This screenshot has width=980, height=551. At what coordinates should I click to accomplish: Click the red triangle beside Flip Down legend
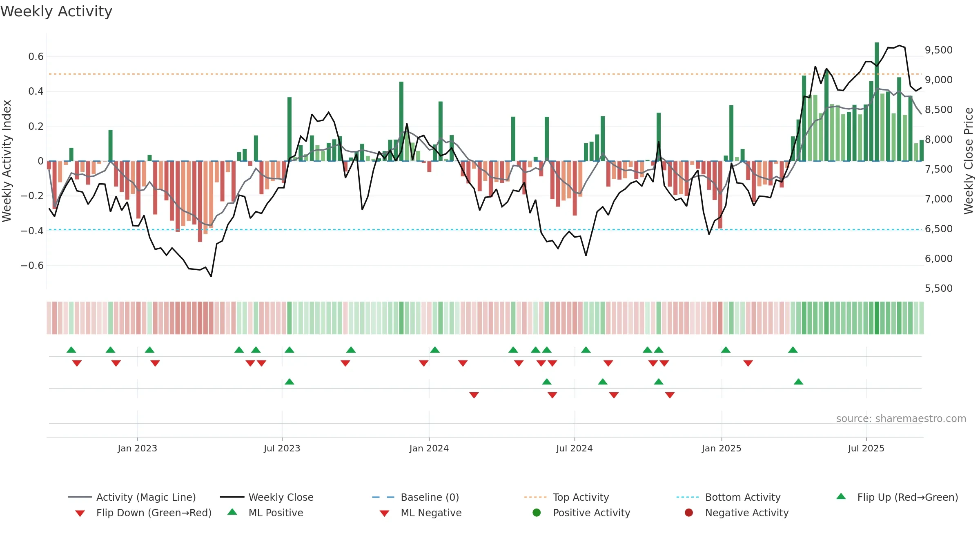[x=80, y=513]
